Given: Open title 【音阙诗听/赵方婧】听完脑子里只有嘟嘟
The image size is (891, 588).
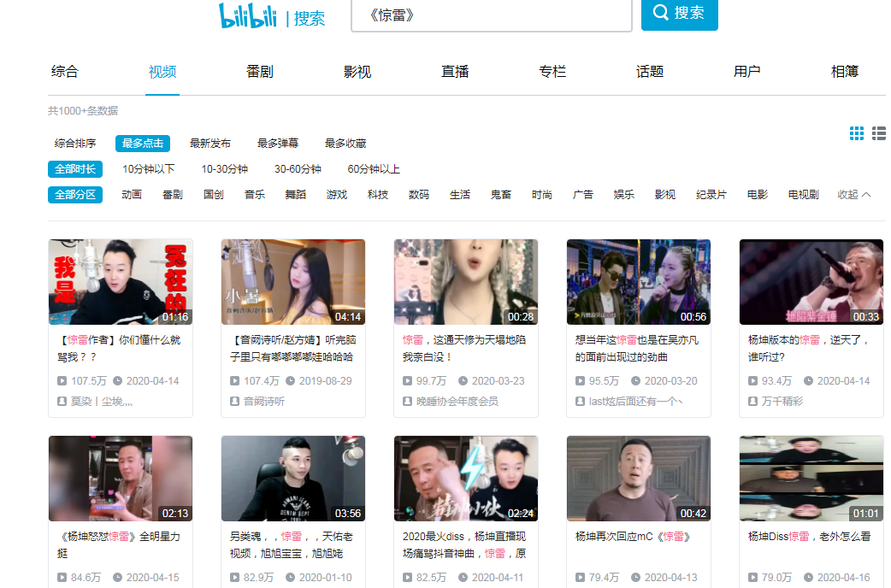Looking at the screenshot, I should click(292, 348).
